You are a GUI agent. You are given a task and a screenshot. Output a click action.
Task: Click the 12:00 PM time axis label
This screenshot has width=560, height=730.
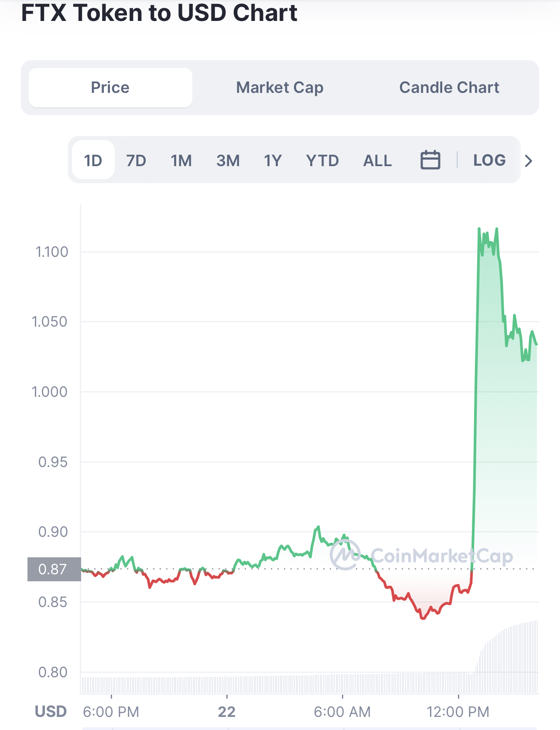[458, 712]
